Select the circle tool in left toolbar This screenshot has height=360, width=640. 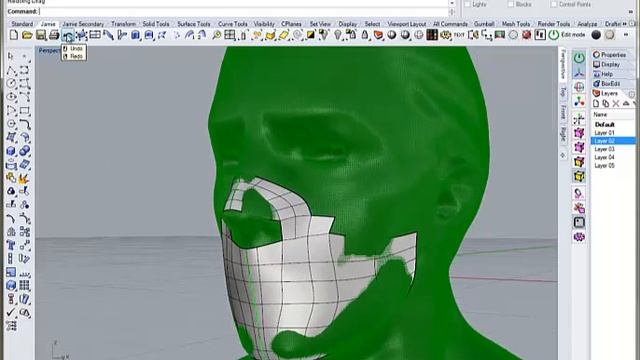coord(11,83)
